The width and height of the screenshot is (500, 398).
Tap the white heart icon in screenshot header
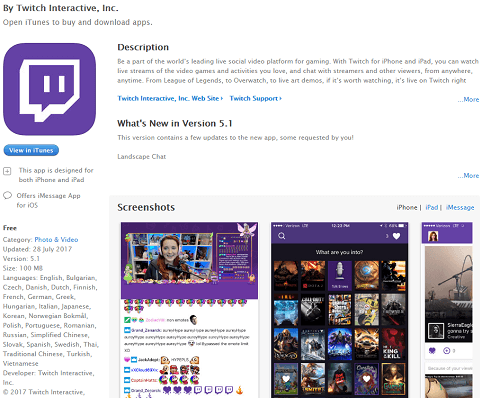pyautogui.click(x=396, y=236)
